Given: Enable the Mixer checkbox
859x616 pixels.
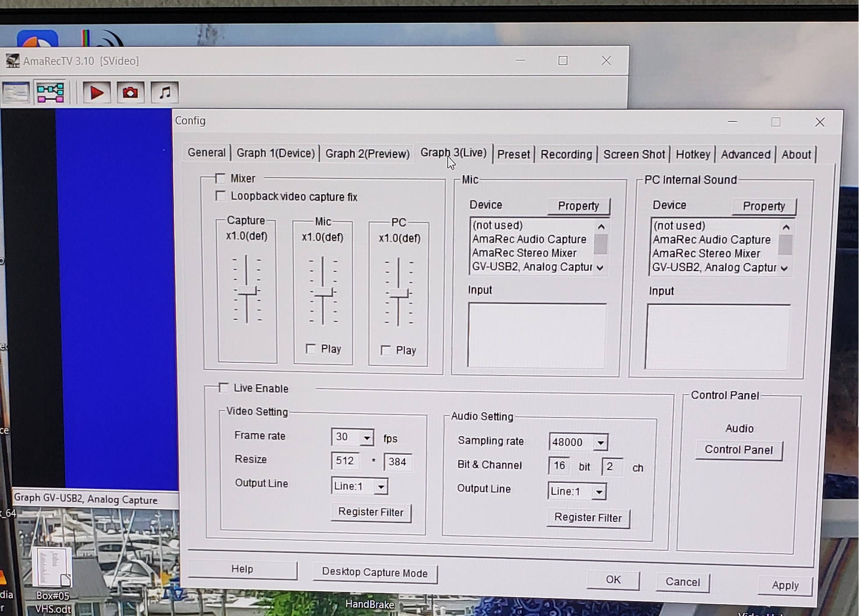Looking at the screenshot, I should pos(220,178).
